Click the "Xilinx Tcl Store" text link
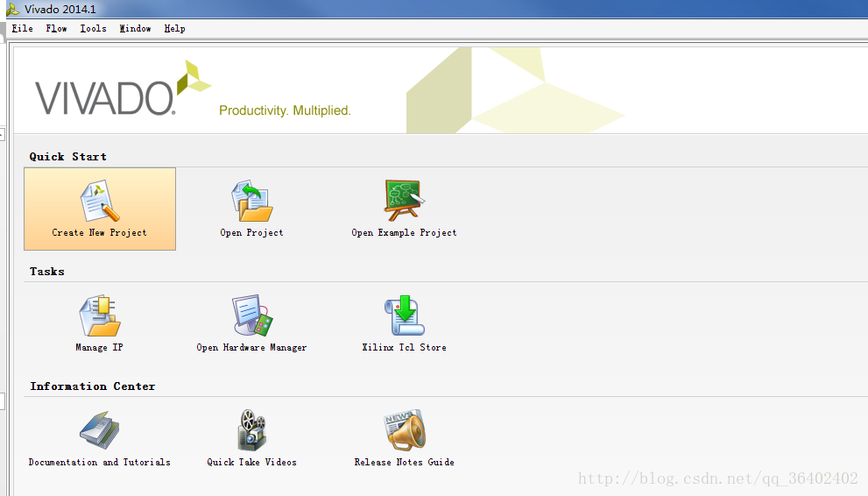 (x=404, y=347)
